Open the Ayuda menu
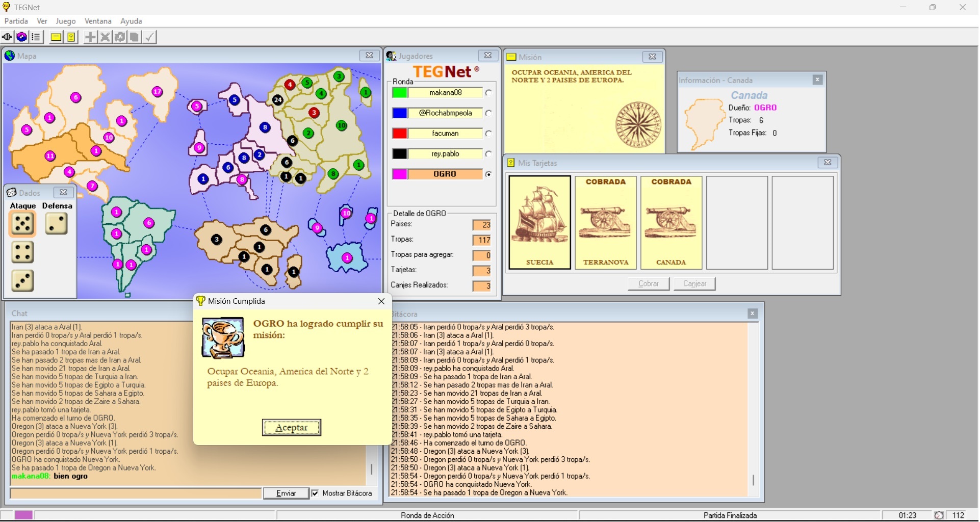This screenshot has height=522, width=980. click(x=131, y=21)
